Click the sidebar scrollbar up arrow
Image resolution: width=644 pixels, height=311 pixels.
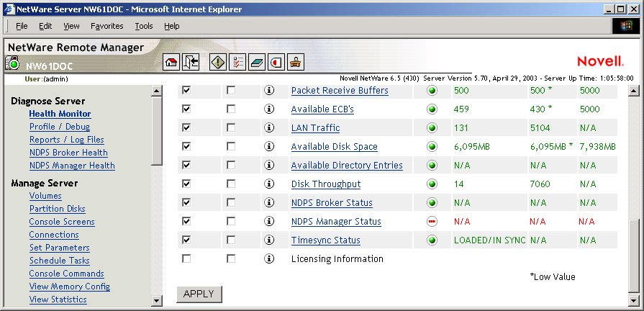156,91
